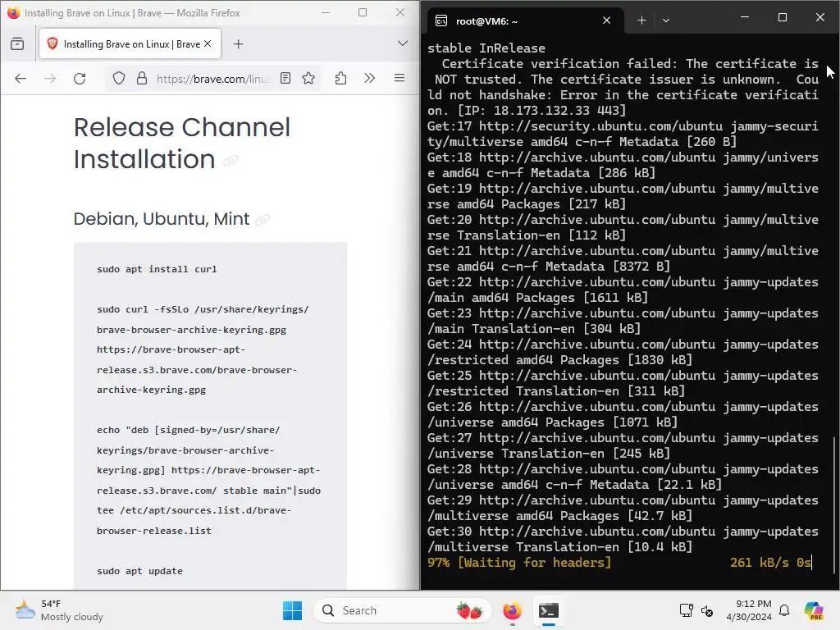Open tracking protection shield icon
Viewport: 840px width, 630px height.
[x=119, y=78]
